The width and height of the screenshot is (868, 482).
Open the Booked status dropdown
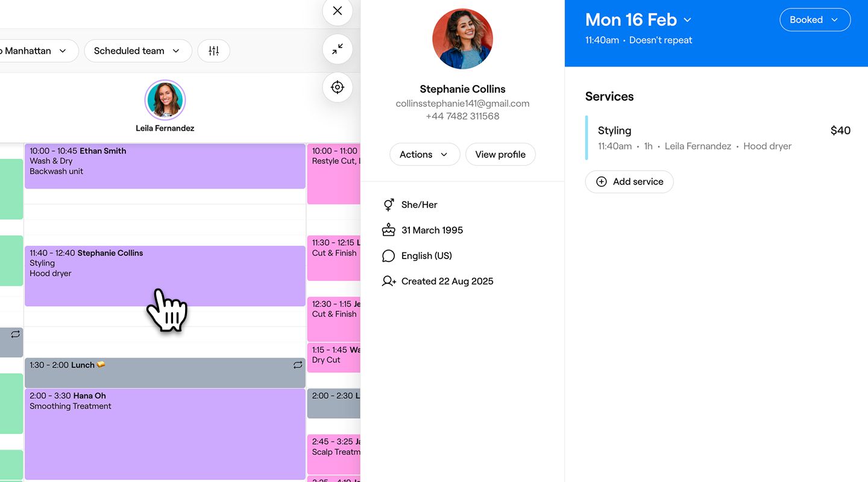point(814,20)
